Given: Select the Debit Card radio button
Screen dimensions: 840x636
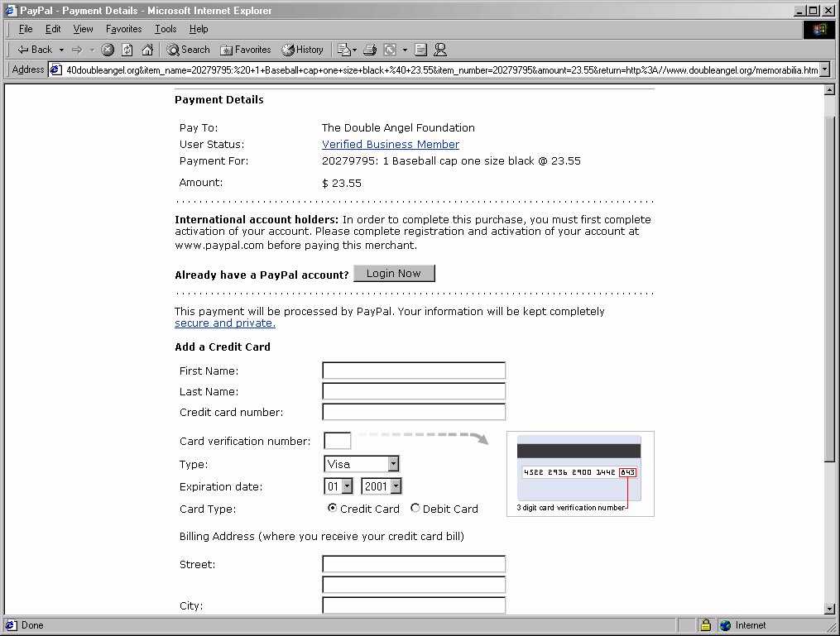Looking at the screenshot, I should tap(415, 509).
